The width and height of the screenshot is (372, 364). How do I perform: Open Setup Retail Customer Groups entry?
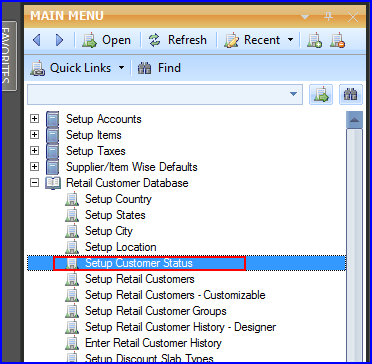pos(156,311)
